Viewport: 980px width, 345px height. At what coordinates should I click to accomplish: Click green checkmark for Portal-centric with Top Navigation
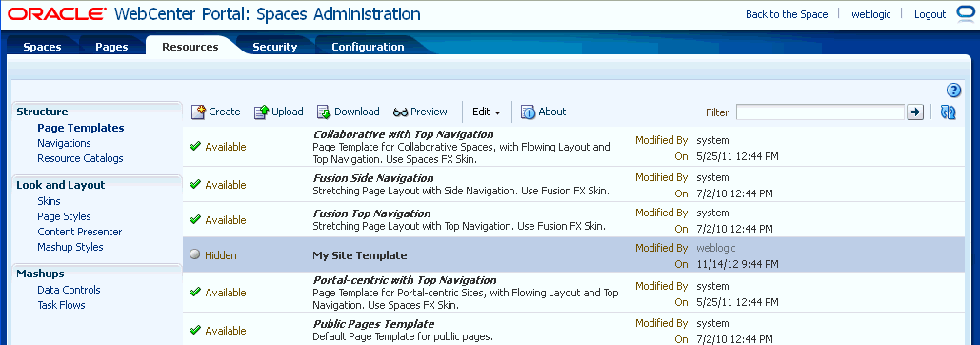point(195,292)
